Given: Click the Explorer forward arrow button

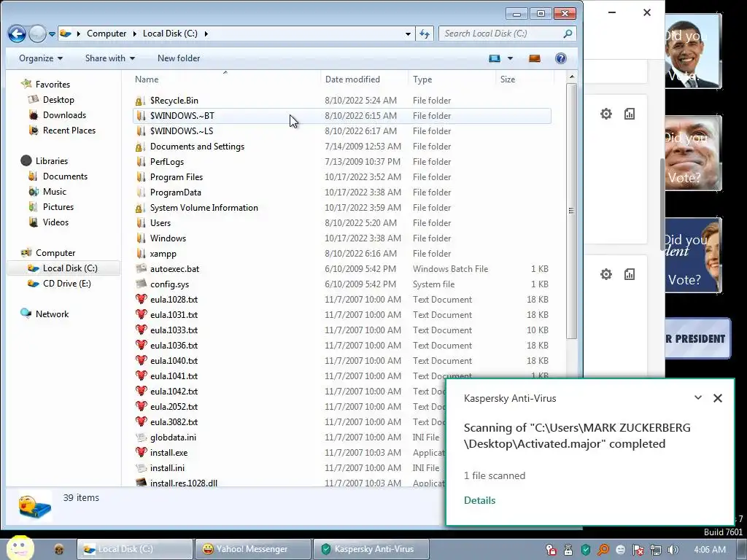Looking at the screenshot, I should pyautogui.click(x=37, y=34).
